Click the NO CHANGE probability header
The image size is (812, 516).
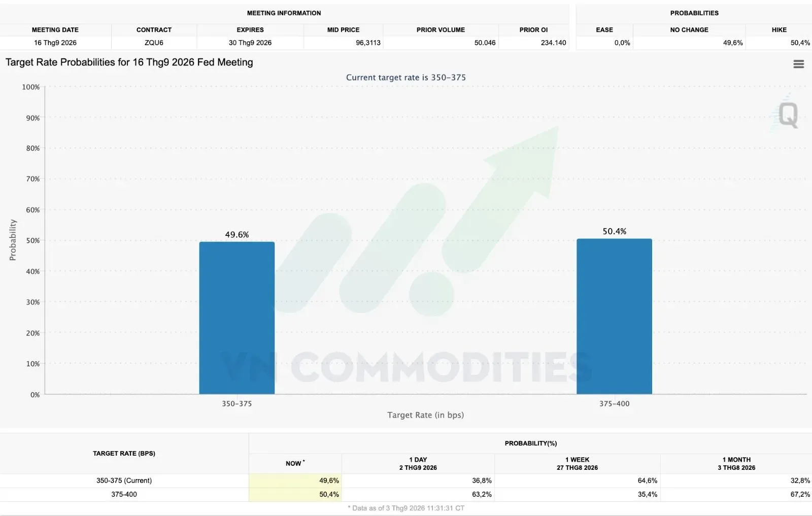point(689,30)
